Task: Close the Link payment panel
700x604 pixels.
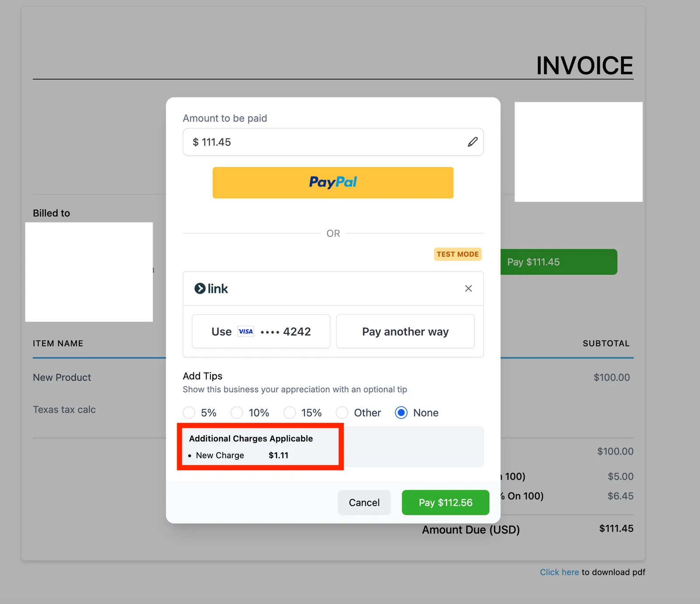Action: click(x=468, y=288)
